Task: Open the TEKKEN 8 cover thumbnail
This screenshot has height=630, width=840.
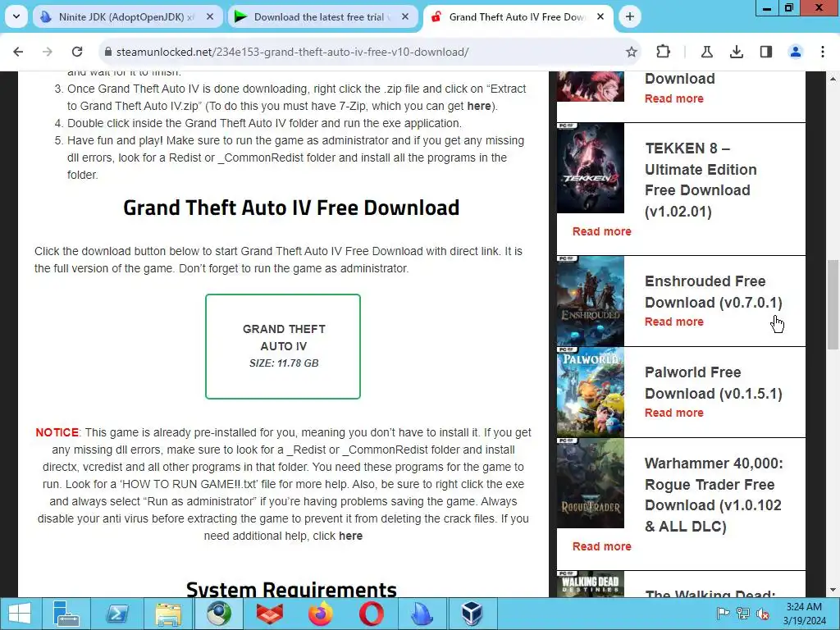Action: click(591, 168)
